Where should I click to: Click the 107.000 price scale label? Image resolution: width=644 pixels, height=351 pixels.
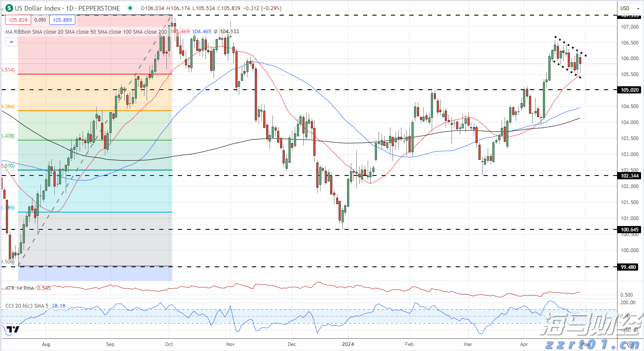[x=630, y=27]
